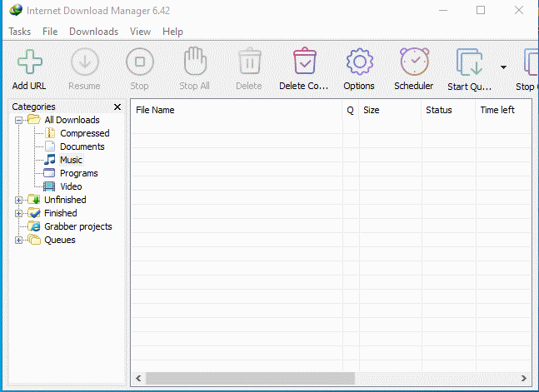The image size is (539, 392).
Task: Click the Video film icon
Action: [49, 186]
